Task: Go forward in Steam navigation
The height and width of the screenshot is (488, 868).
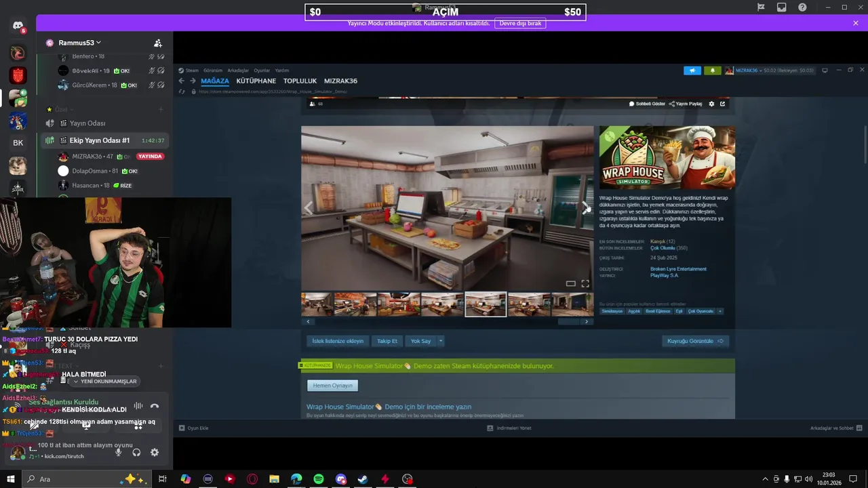Action: [193, 81]
